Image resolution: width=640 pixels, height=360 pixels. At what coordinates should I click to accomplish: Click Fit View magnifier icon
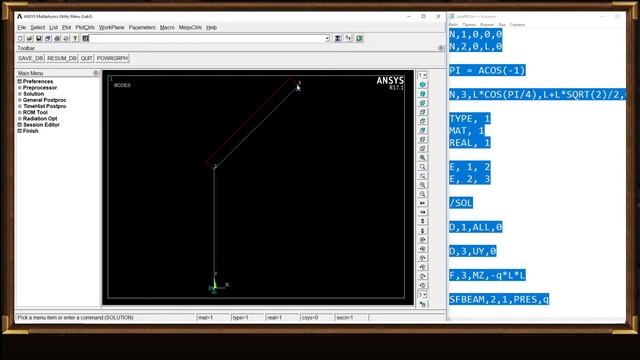coord(422,158)
